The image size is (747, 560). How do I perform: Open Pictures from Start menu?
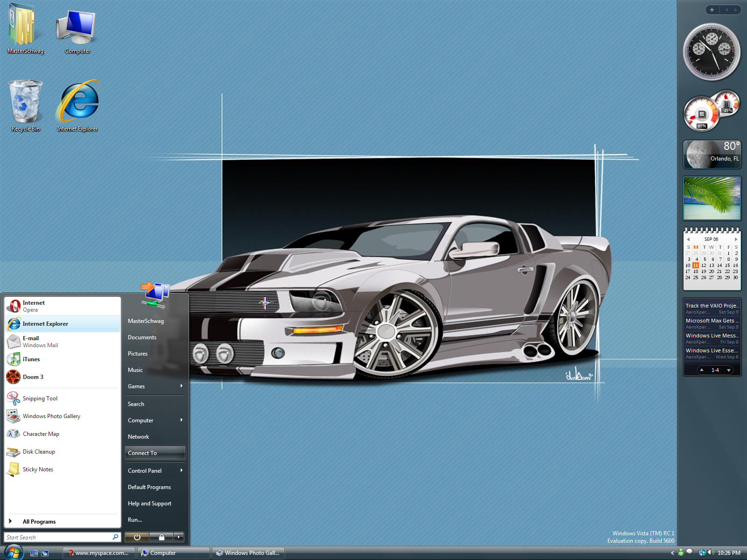click(155, 354)
